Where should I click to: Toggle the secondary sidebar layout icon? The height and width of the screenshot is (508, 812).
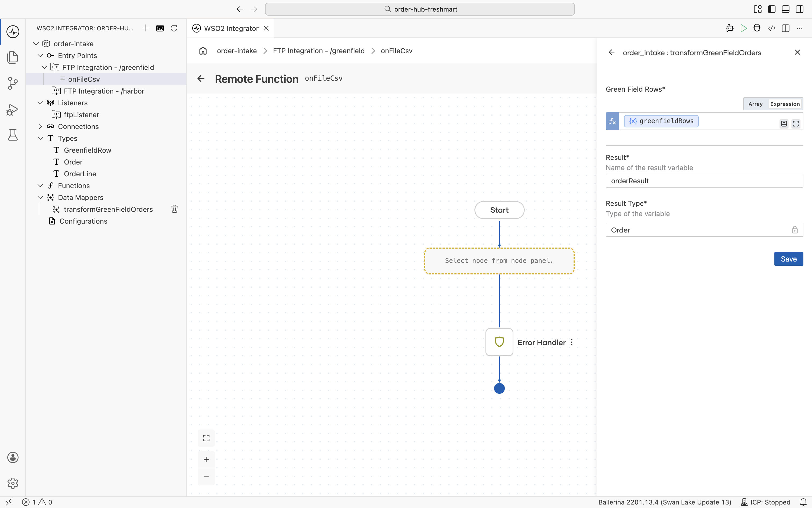point(800,9)
